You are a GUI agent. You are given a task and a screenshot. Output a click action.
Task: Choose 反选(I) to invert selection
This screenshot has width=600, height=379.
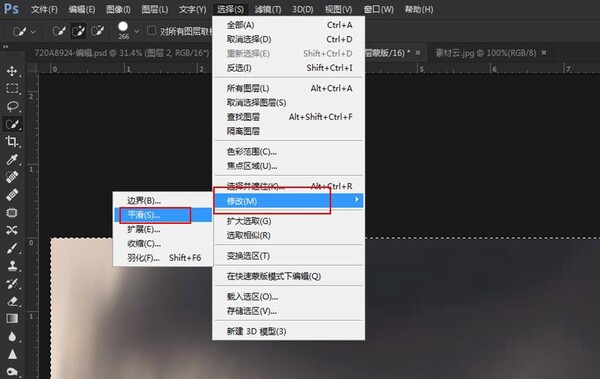point(289,68)
